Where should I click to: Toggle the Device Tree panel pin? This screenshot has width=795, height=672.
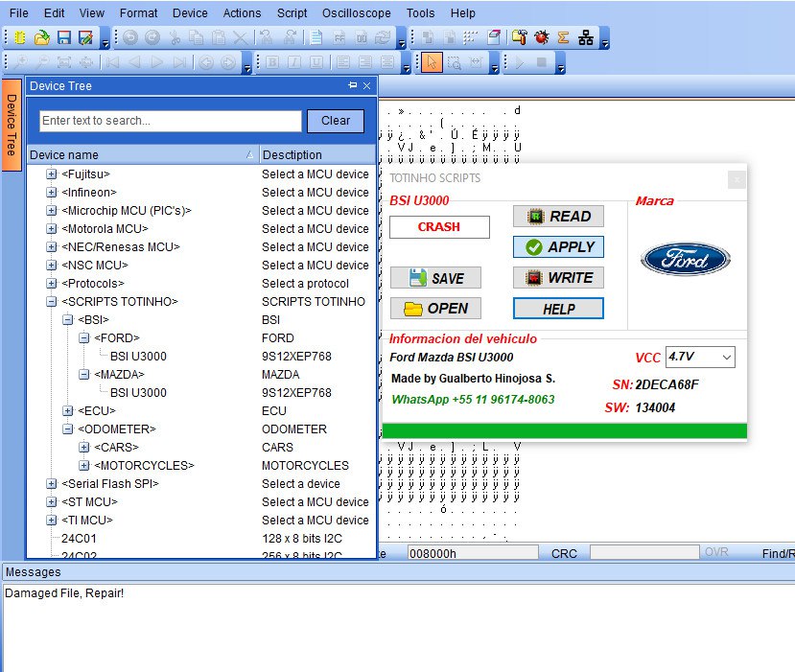pyautogui.click(x=352, y=85)
